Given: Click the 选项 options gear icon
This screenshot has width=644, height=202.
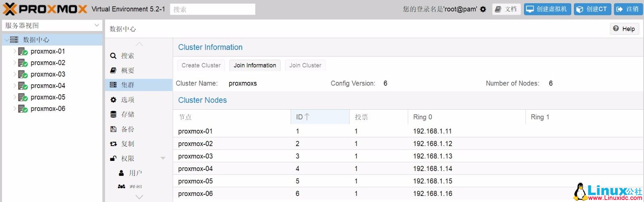Looking at the screenshot, I should 114,100.
